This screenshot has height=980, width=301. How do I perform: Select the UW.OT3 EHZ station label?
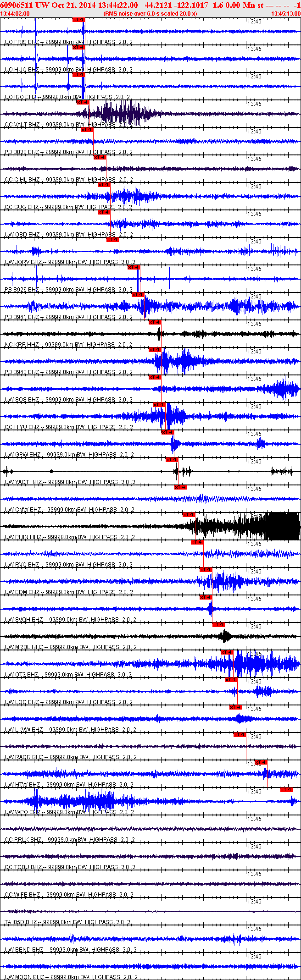click(68, 675)
